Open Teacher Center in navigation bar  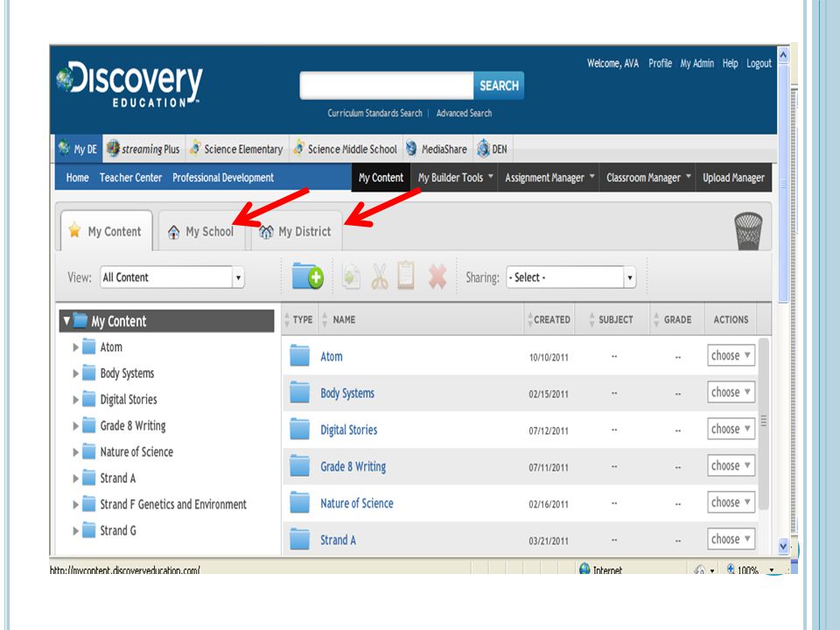pyautogui.click(x=130, y=178)
